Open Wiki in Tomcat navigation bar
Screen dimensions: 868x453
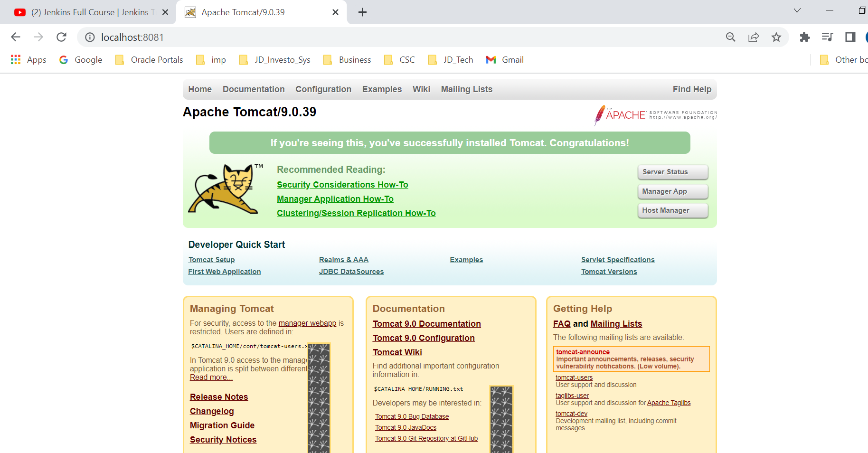(421, 89)
